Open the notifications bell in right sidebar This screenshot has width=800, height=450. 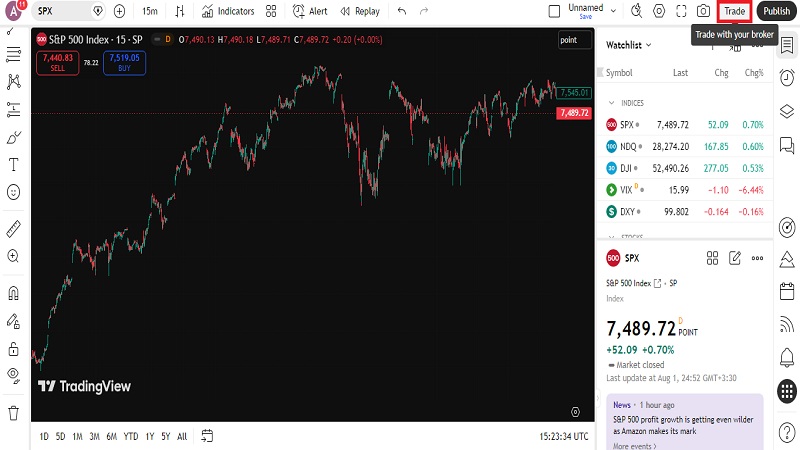[x=787, y=357]
